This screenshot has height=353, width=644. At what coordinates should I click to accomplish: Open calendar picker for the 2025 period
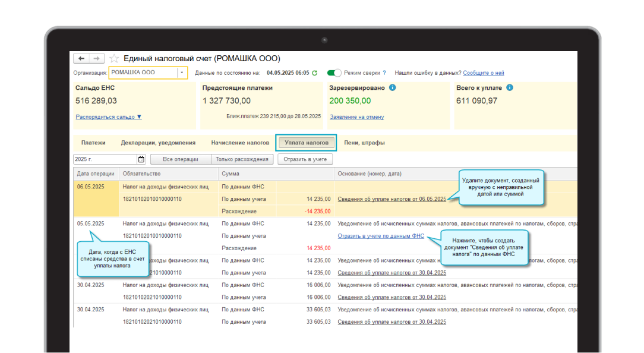pos(141,159)
